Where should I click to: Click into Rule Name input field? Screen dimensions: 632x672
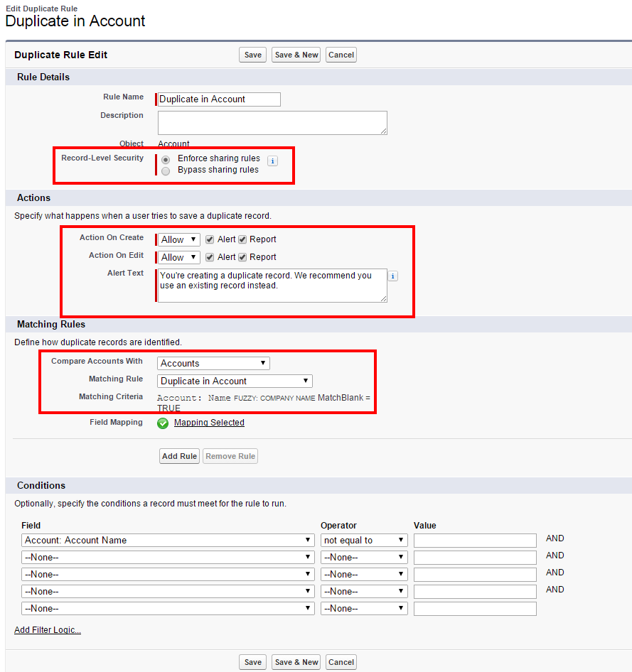[x=219, y=99]
